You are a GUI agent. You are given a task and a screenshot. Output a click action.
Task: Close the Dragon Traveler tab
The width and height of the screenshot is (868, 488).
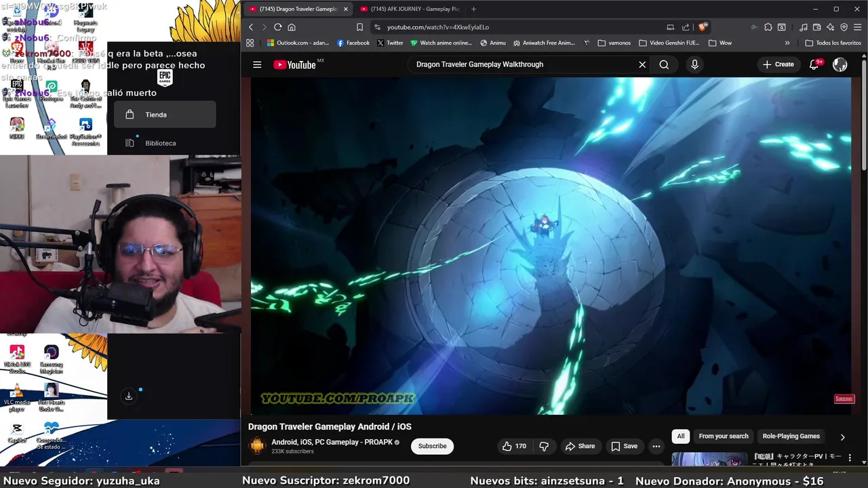[x=346, y=9]
